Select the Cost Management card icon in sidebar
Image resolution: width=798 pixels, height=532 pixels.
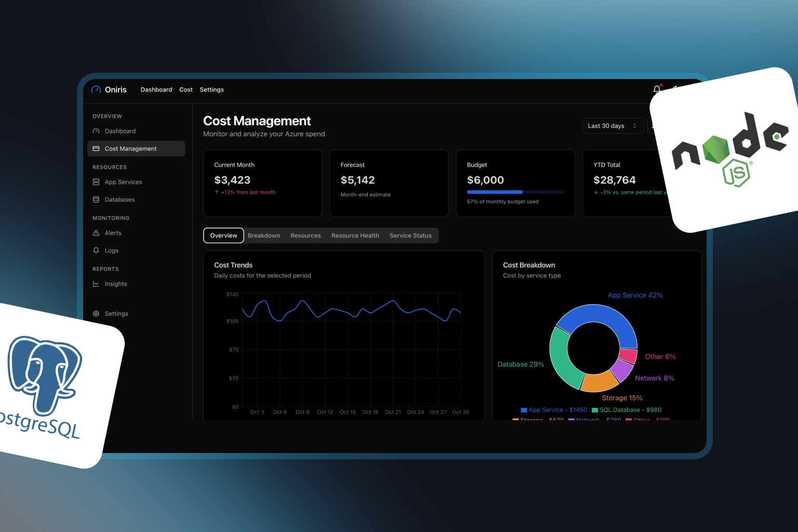[96, 149]
